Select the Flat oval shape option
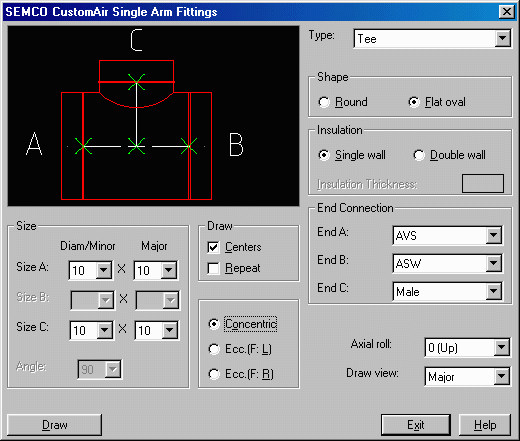Viewport: 520px width, 441px height. click(x=437, y=102)
